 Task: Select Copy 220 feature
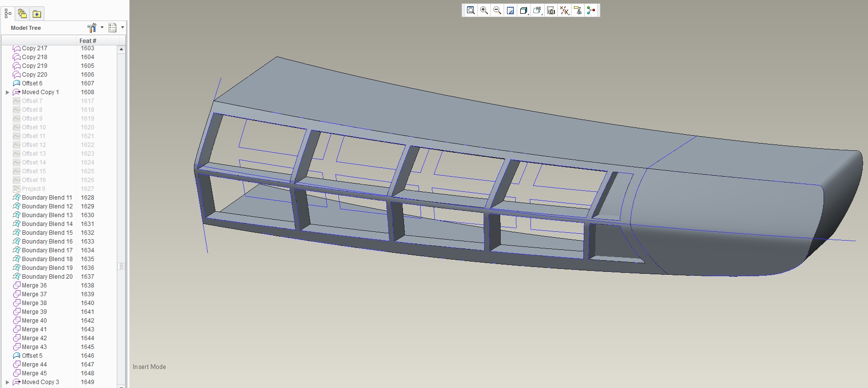point(35,75)
